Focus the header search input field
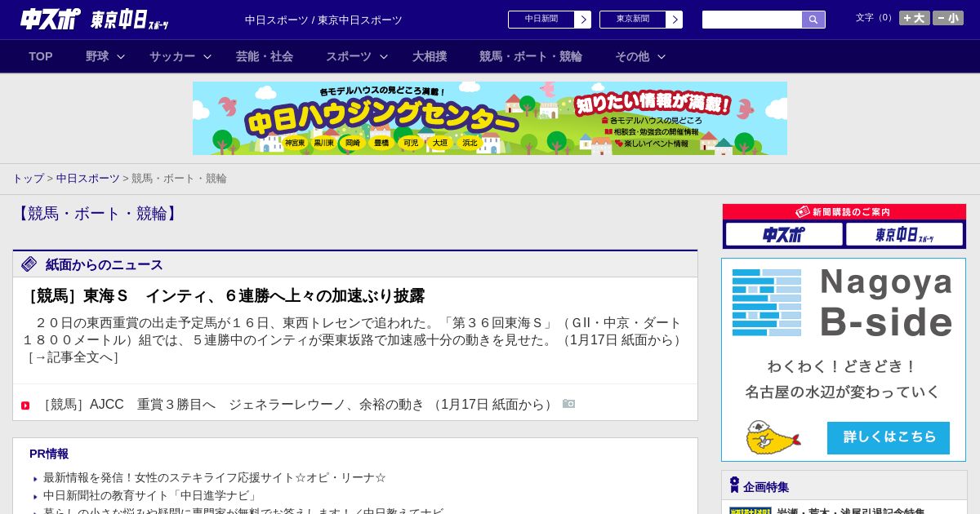The image size is (980, 514). pyautogui.click(x=752, y=20)
